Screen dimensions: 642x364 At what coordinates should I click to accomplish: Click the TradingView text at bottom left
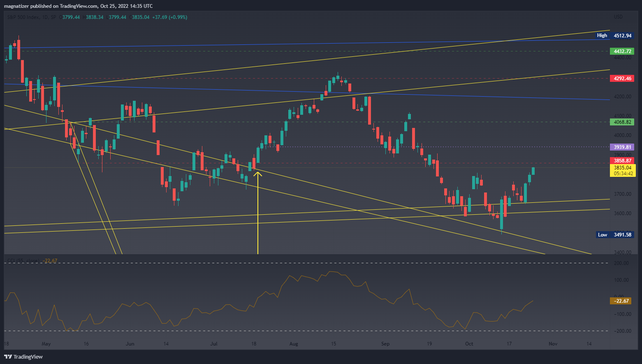pos(28,357)
